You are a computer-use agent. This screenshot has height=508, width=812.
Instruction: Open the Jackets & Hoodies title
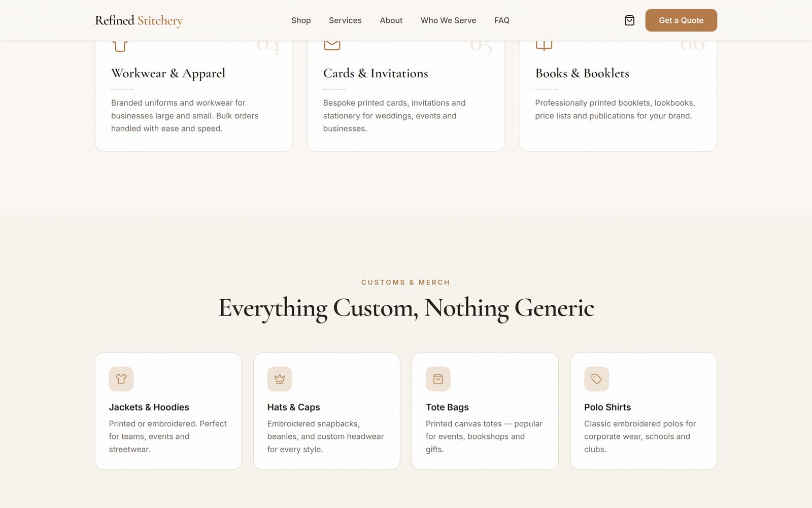pyautogui.click(x=149, y=407)
